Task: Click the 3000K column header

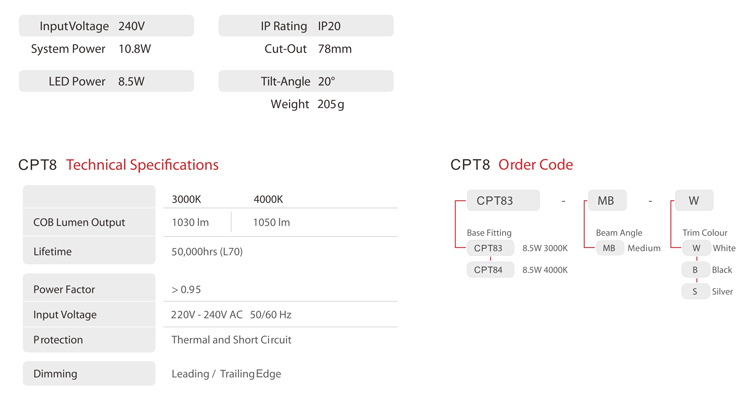Action: point(187,199)
